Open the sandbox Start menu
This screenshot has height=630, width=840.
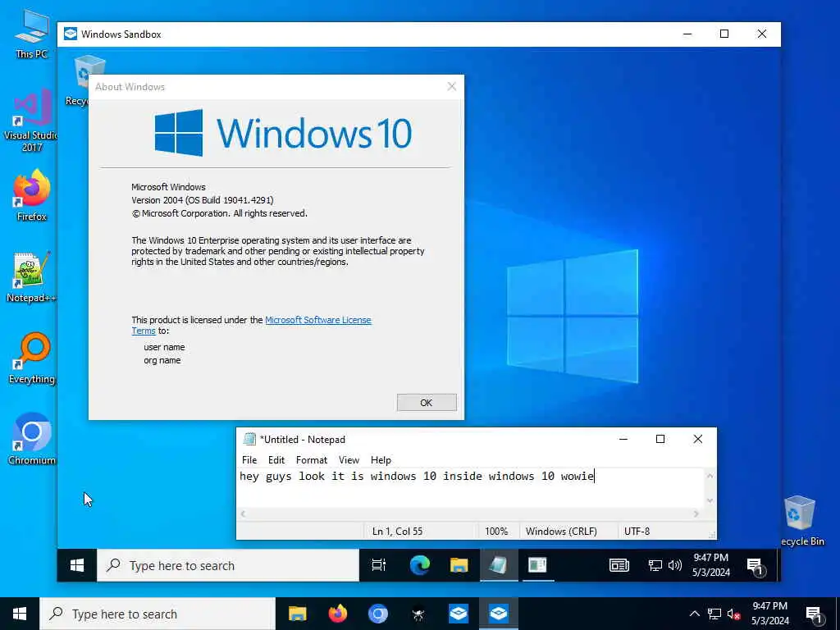tap(77, 565)
